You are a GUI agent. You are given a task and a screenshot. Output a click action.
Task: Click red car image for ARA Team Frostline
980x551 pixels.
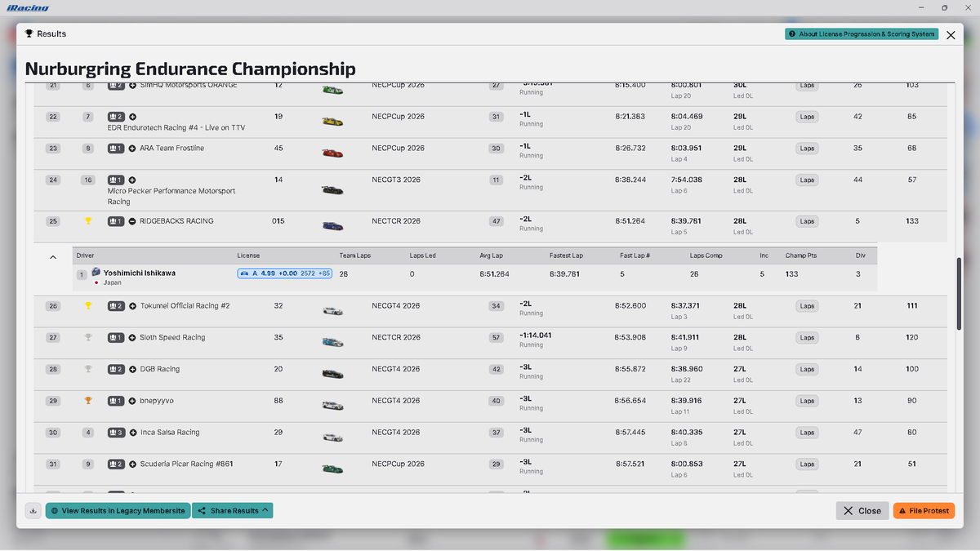pyautogui.click(x=332, y=153)
